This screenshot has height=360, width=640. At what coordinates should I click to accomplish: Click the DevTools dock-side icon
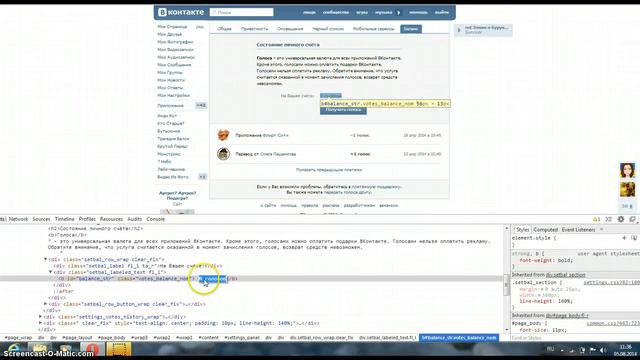point(633,219)
